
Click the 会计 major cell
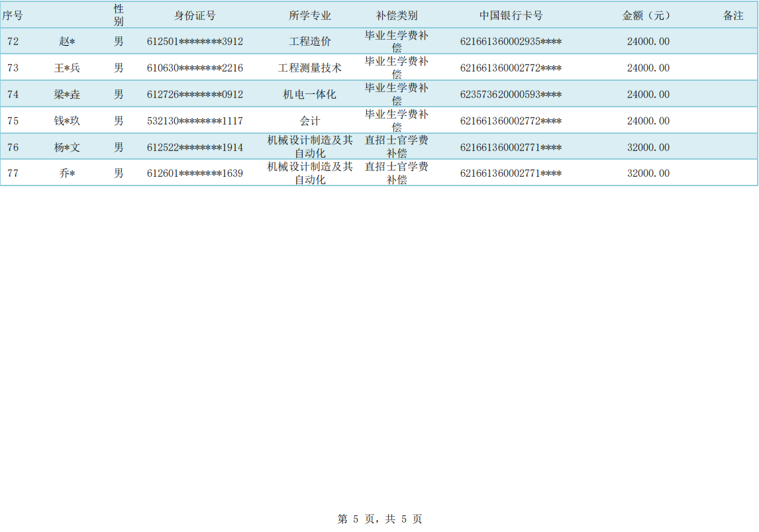click(x=310, y=121)
